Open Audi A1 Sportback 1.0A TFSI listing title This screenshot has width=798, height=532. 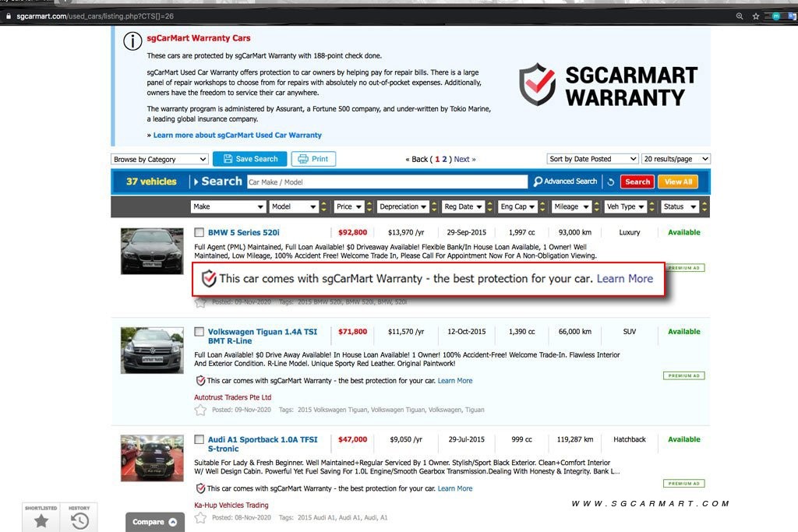click(262, 444)
